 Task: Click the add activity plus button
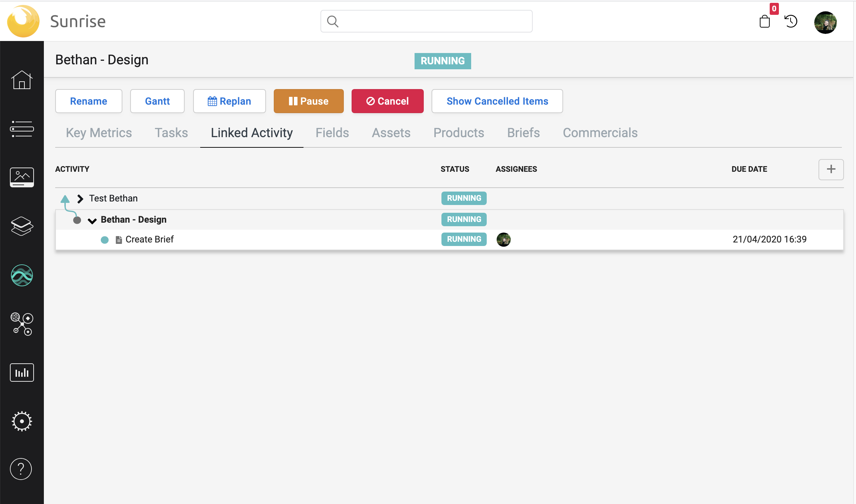pyautogui.click(x=831, y=169)
